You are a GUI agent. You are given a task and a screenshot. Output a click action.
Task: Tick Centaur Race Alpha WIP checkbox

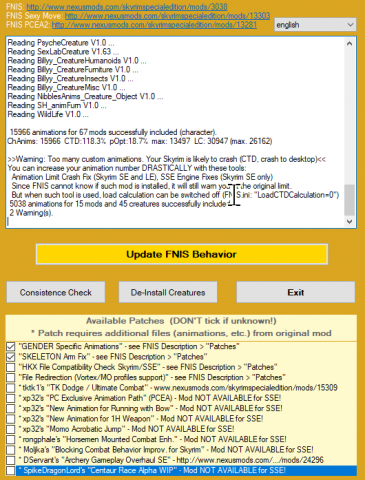coord(11,471)
